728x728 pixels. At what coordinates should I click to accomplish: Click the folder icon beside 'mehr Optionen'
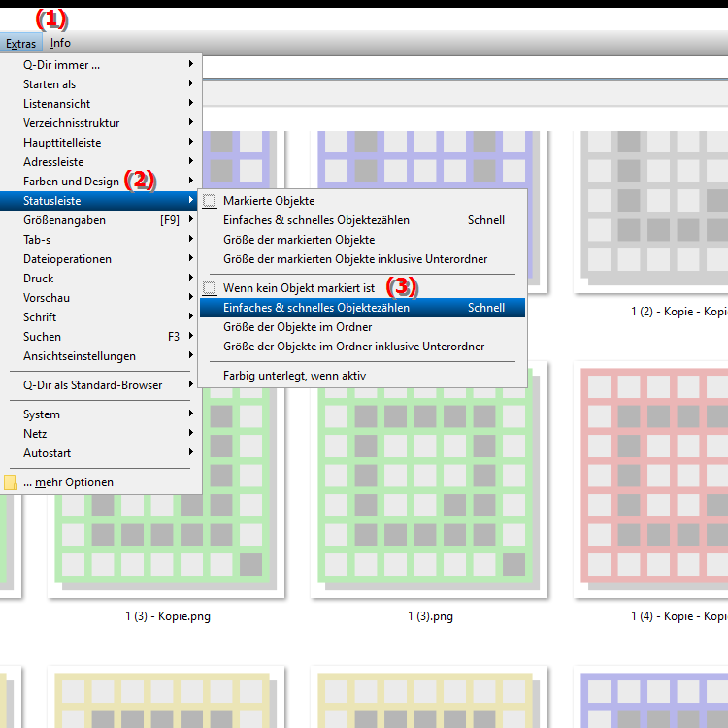pos(10,482)
